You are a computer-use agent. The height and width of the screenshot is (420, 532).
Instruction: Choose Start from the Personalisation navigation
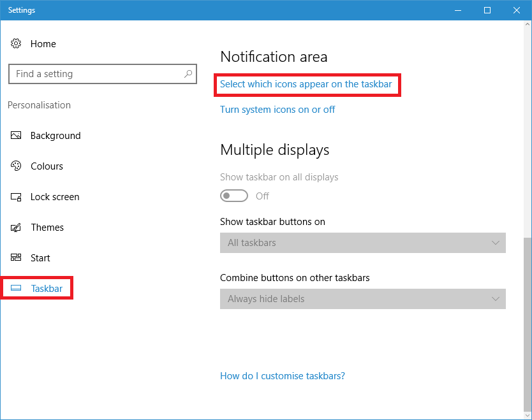[x=40, y=257]
